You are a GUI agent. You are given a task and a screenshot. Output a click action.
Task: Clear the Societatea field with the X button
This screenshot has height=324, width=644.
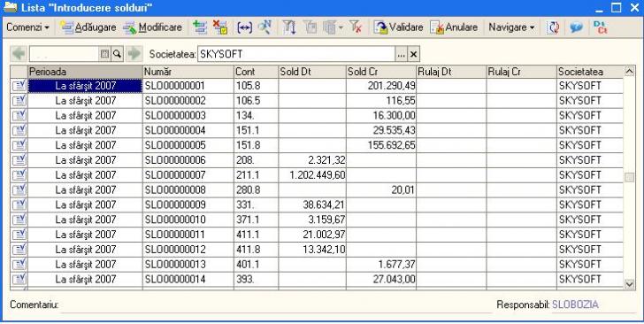click(414, 54)
